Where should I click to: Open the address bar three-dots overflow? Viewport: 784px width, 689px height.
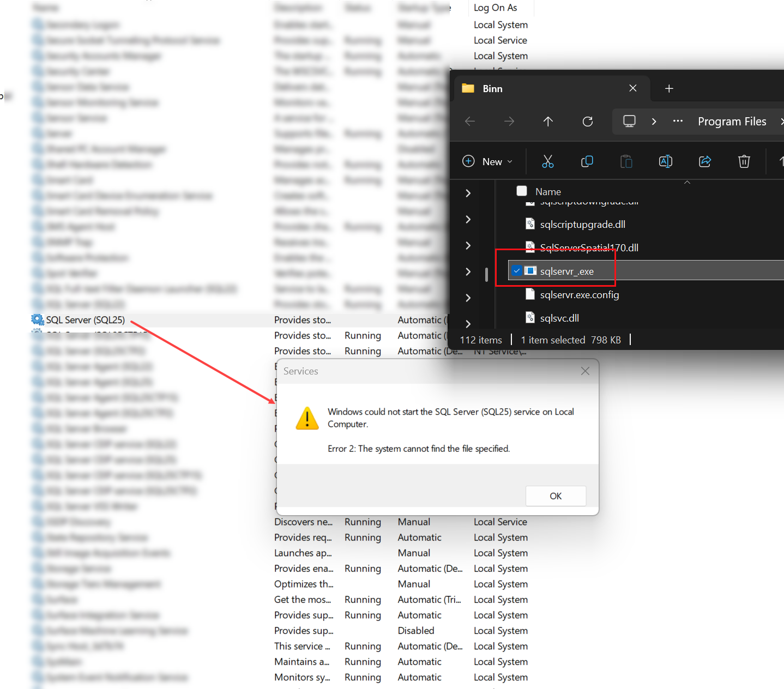click(678, 121)
